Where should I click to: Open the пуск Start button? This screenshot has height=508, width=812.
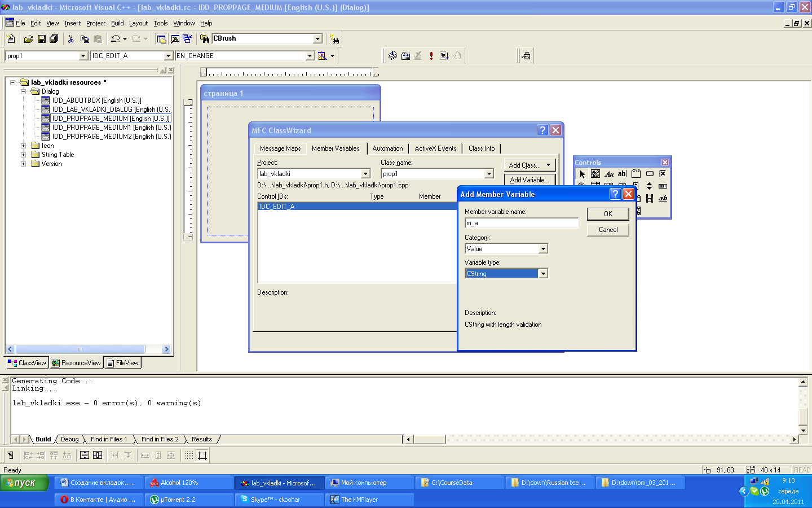(24, 483)
